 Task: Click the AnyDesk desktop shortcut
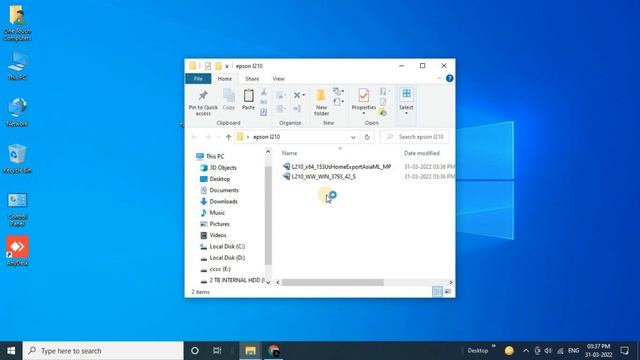pos(17,251)
